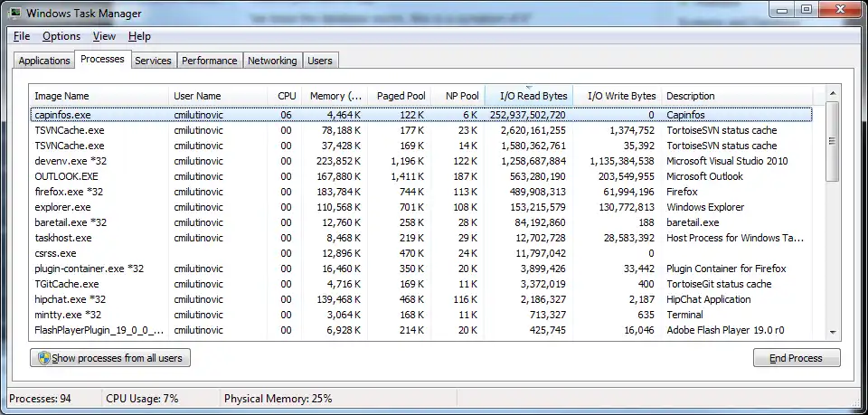Sort by CPU column header
Image resolution: width=868 pixels, height=415 pixels.
pos(285,96)
